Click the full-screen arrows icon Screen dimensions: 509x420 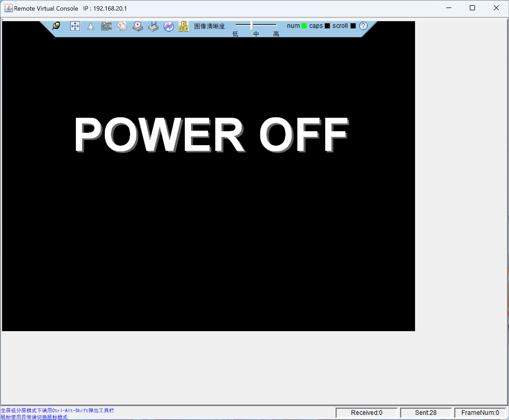pos(75,26)
